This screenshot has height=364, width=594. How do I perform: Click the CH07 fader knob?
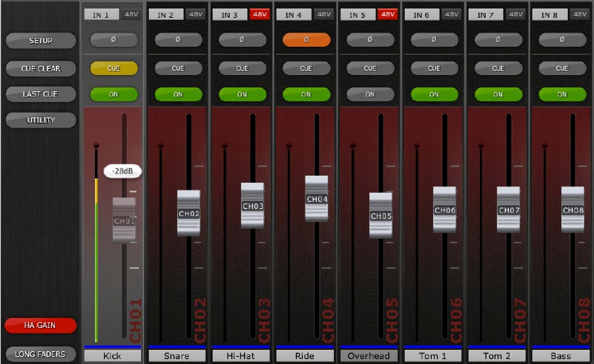point(509,210)
